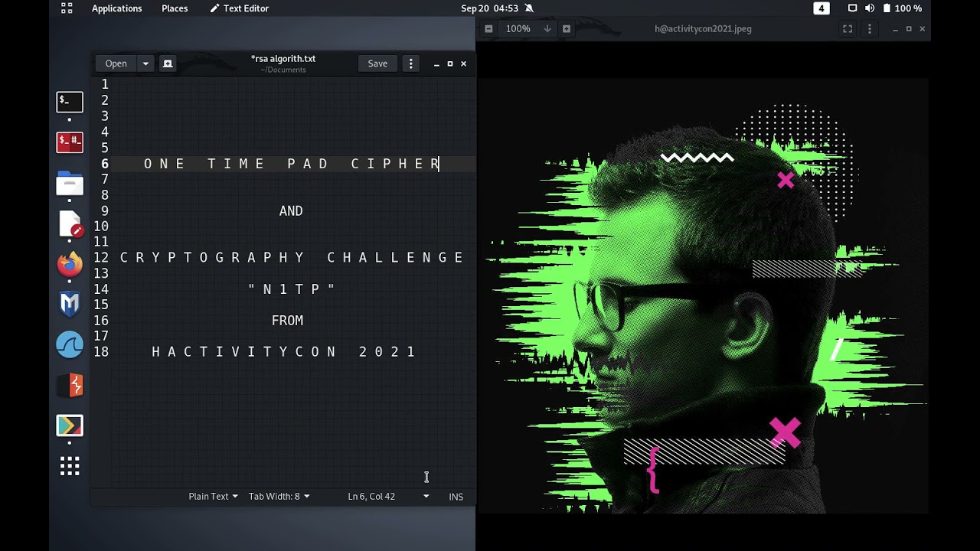Screen dimensions: 980x551
Task: Click image viewer title h@activitycon2021.jpeg
Action: click(703, 29)
